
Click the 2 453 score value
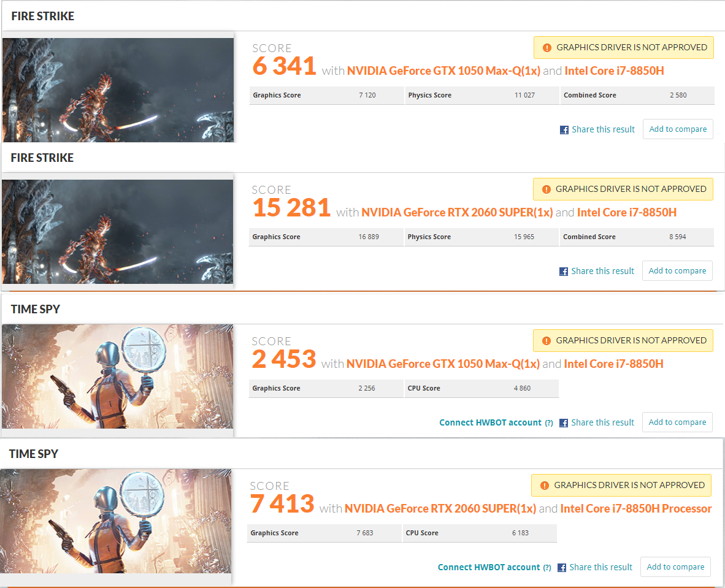(x=284, y=359)
